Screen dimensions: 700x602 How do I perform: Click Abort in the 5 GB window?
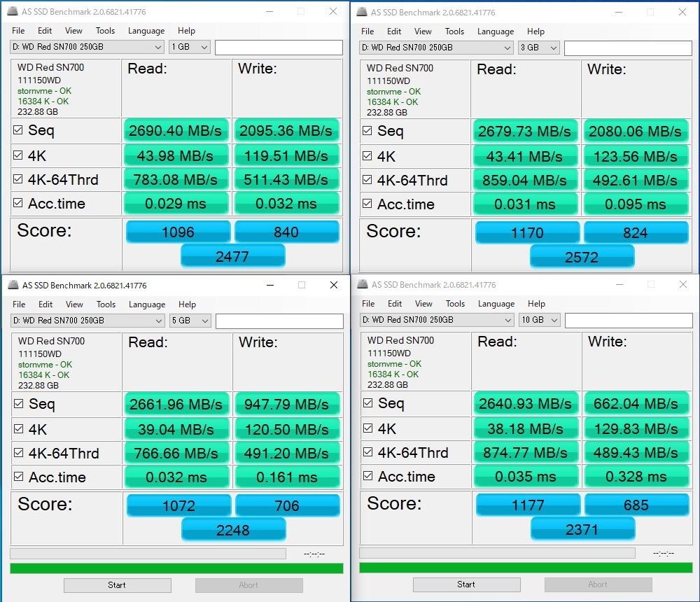coord(249,585)
